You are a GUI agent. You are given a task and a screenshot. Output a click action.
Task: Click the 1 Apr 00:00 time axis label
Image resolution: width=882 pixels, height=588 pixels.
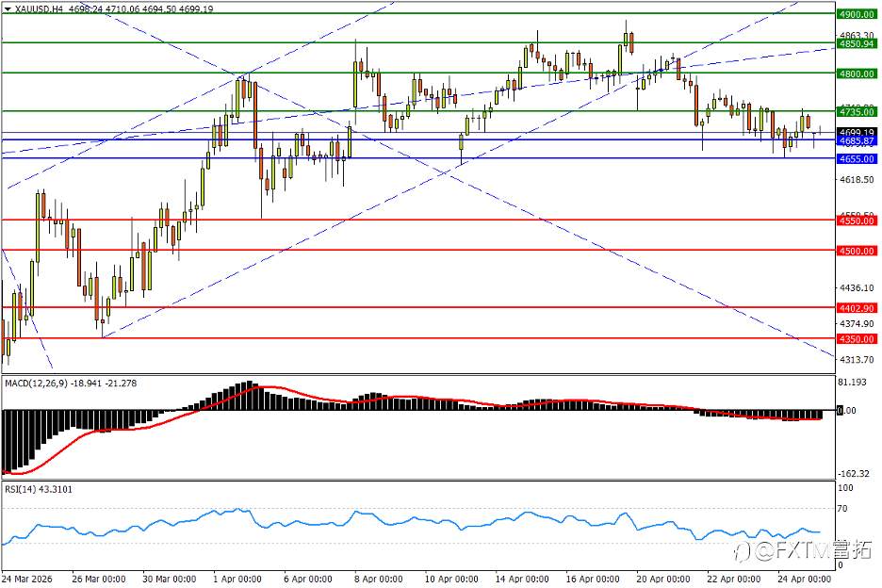click(237, 579)
